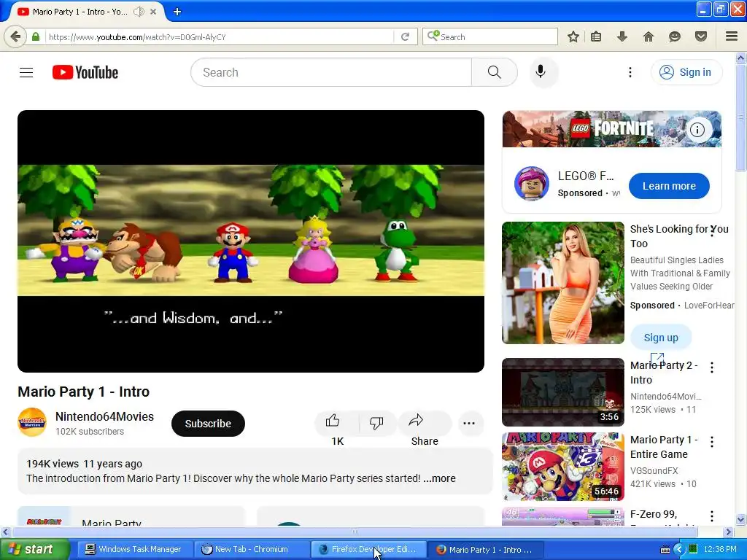The height and width of the screenshot is (560, 747).
Task: Expand description with ...more link
Action: tap(439, 478)
